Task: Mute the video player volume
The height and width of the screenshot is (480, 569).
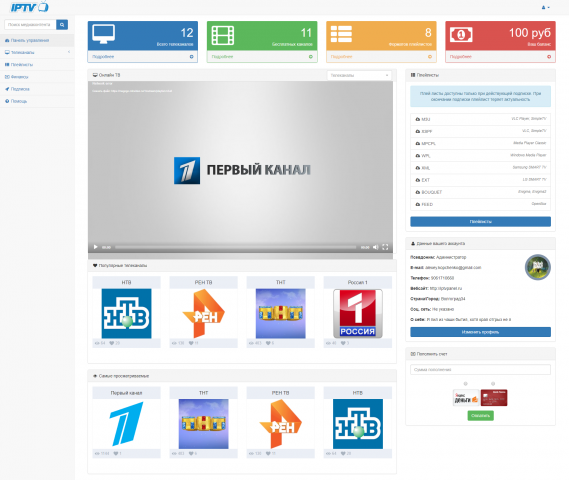Action: (x=376, y=247)
